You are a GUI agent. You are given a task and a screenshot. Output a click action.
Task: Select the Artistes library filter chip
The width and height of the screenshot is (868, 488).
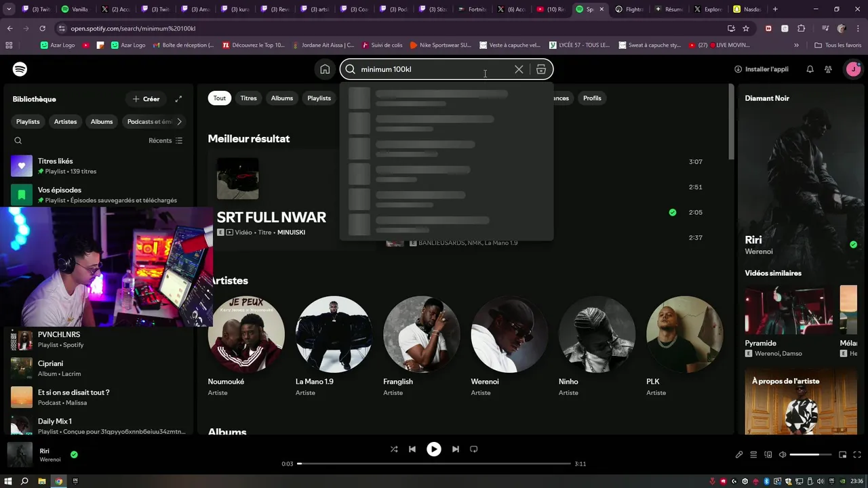pos(66,121)
